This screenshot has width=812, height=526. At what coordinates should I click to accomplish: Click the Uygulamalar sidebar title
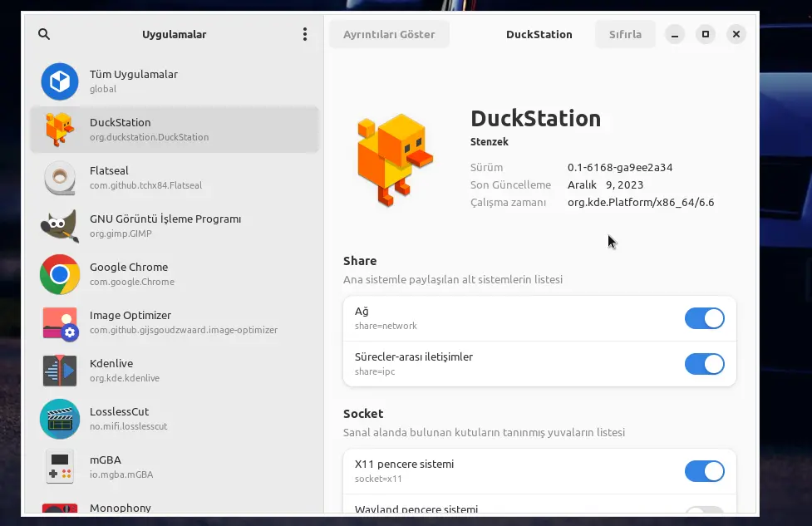click(x=174, y=35)
